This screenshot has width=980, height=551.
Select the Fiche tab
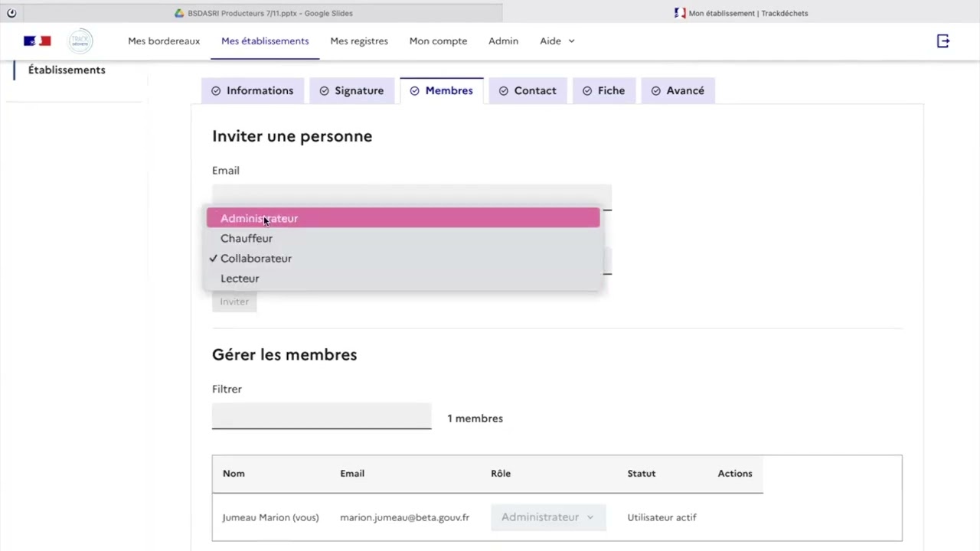[603, 90]
